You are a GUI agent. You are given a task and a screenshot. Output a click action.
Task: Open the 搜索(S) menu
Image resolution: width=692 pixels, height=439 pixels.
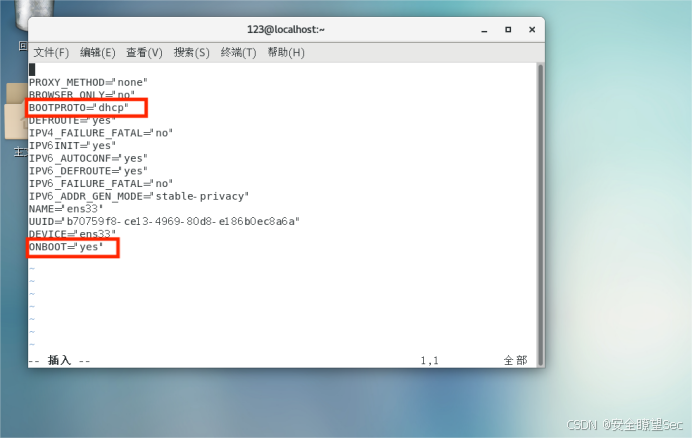[x=192, y=53]
